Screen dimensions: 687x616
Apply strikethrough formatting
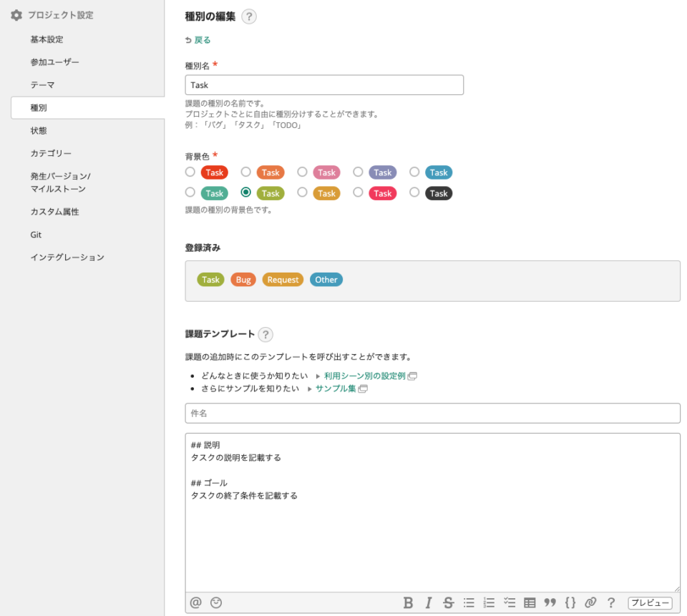[x=447, y=602]
